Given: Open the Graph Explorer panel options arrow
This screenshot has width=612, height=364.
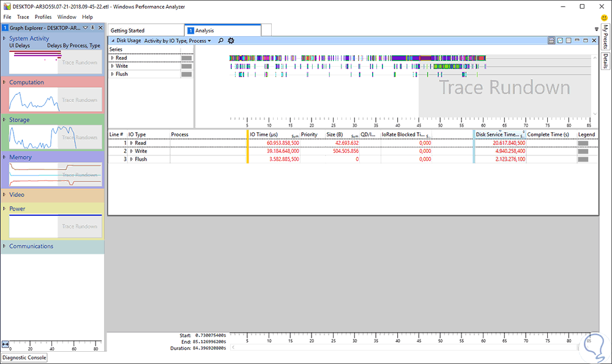Looking at the screenshot, I should (85, 28).
